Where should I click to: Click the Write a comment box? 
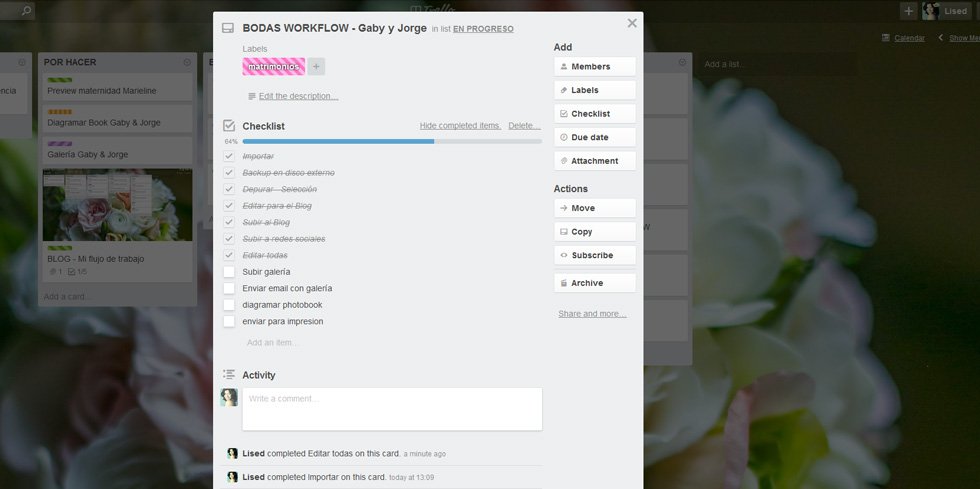click(x=392, y=409)
